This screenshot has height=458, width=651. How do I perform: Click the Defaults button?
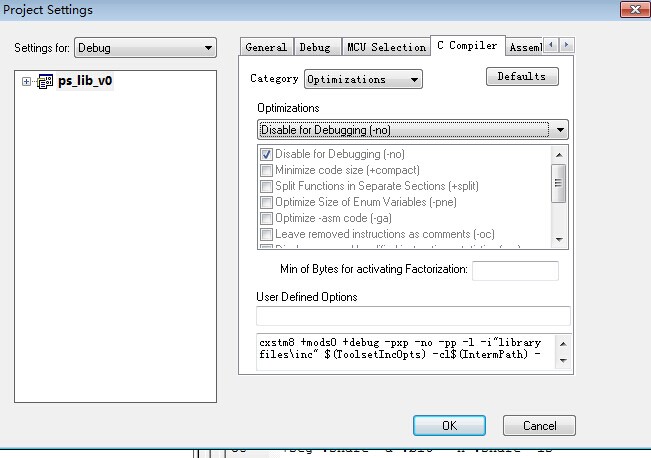coord(521,77)
